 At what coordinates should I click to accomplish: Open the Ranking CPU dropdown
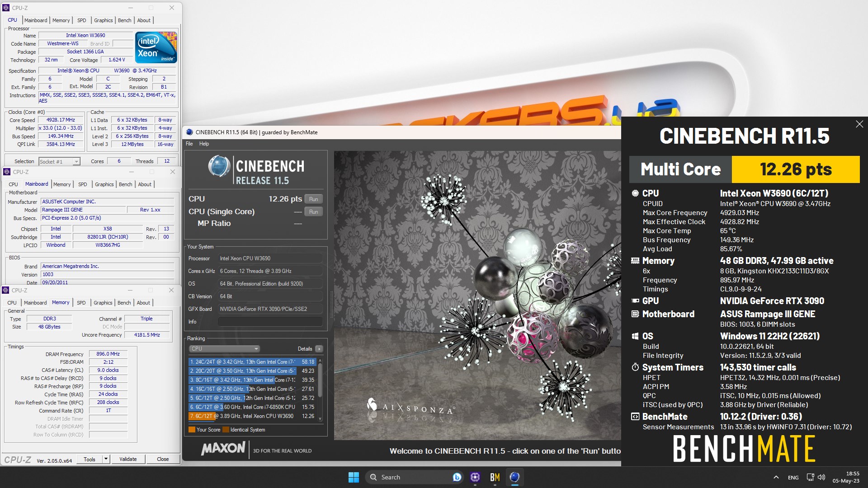point(224,349)
